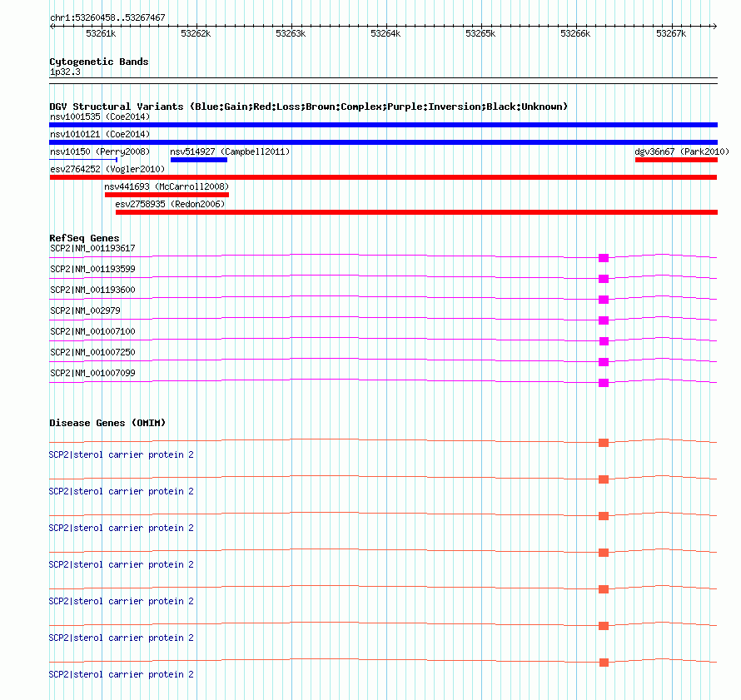
Task: Select the SCP2|NM_001193600 transcript label
Action: pos(92,290)
